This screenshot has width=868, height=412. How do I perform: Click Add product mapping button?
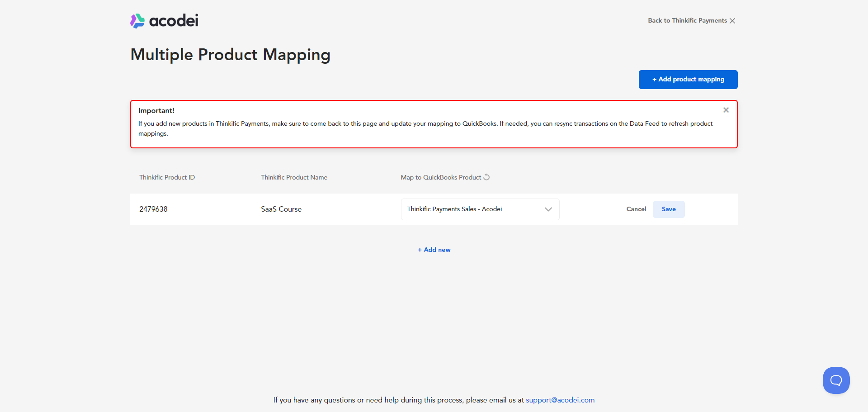[x=688, y=80]
